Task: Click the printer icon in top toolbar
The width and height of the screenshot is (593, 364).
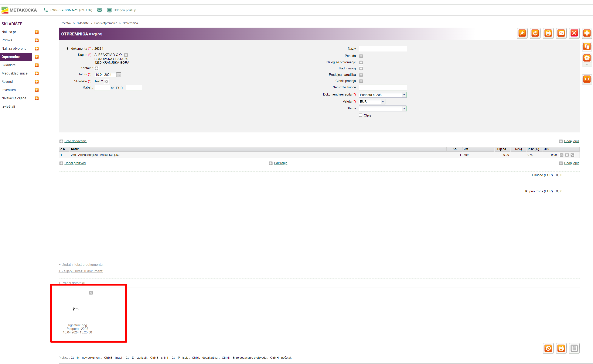Action: click(548, 33)
